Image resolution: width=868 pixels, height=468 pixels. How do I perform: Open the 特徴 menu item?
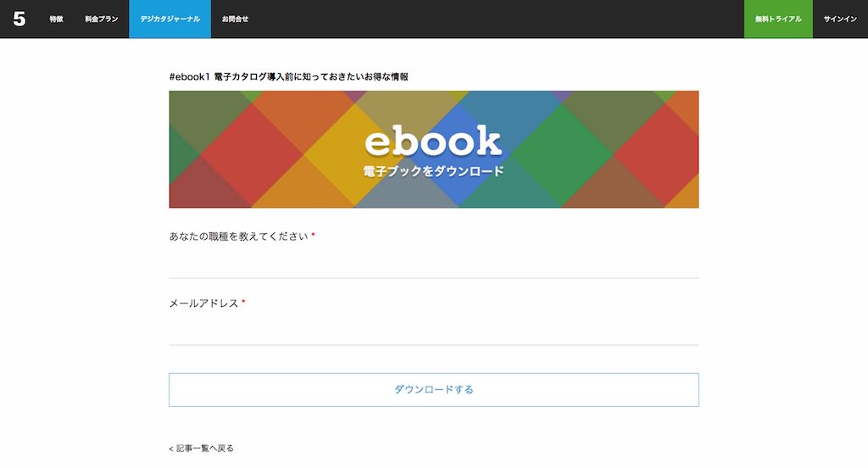[56, 19]
